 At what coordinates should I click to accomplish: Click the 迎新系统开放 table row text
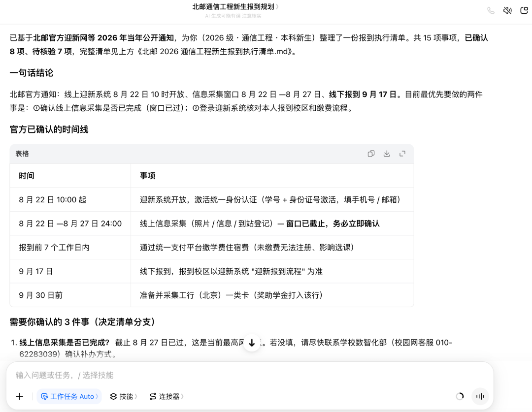[270, 200]
